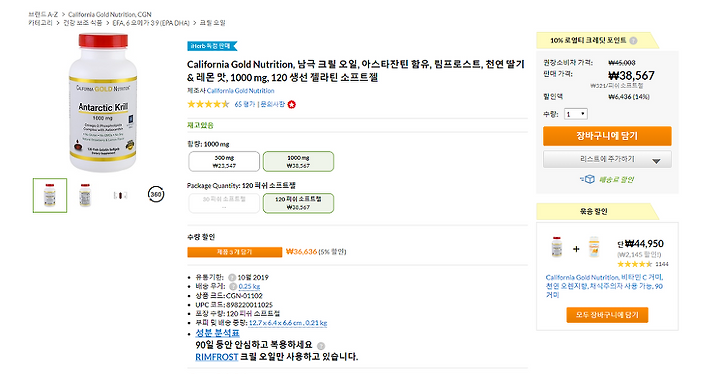Click the 제품 3개 담기 quantity discount button
Screen dimensions: 720x374
(235, 252)
